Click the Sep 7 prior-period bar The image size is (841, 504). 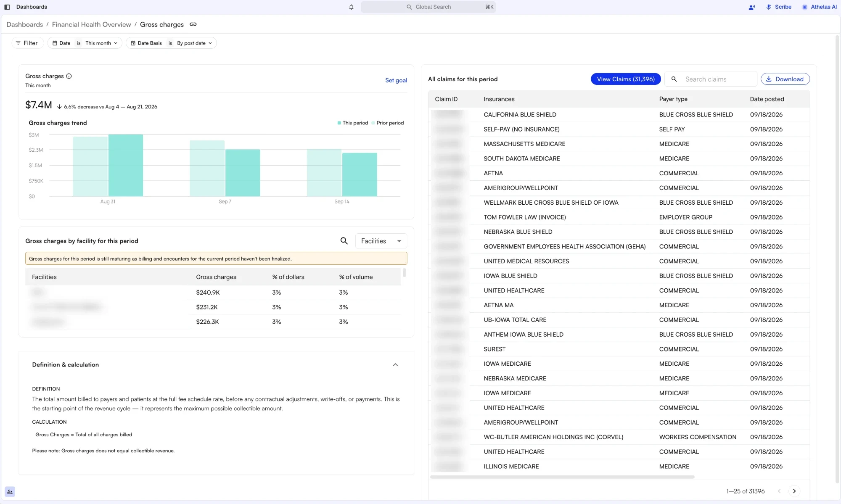click(x=207, y=168)
